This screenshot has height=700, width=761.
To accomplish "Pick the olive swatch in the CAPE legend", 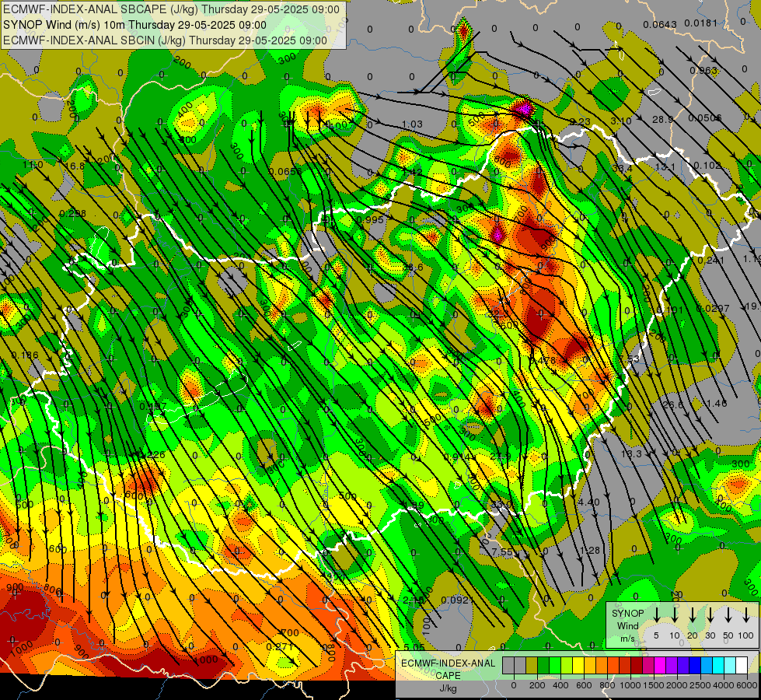I will coord(532,665).
